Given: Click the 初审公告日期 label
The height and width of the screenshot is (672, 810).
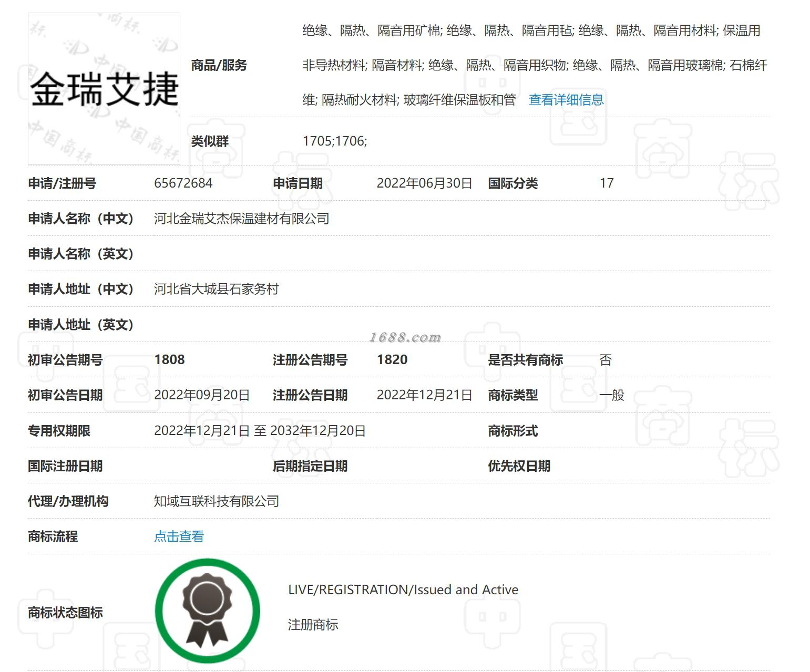Looking at the screenshot, I should click(65, 395).
